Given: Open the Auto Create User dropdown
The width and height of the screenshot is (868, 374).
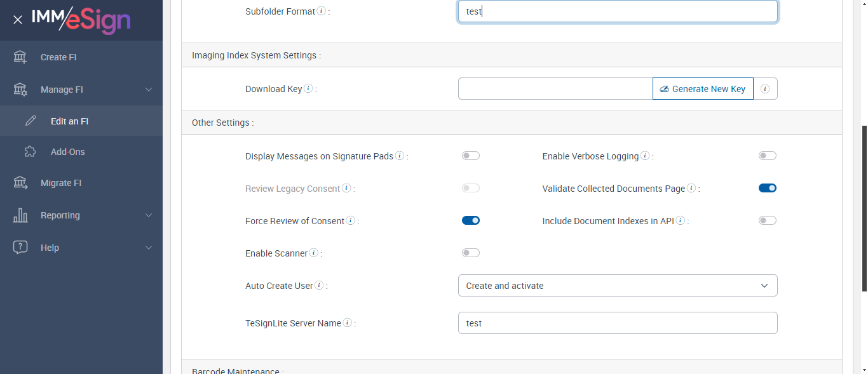Looking at the screenshot, I should click(618, 286).
